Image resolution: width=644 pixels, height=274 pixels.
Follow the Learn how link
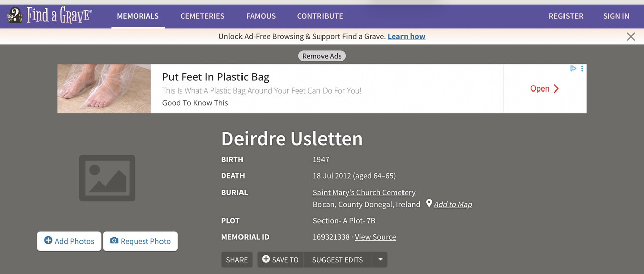(x=407, y=36)
